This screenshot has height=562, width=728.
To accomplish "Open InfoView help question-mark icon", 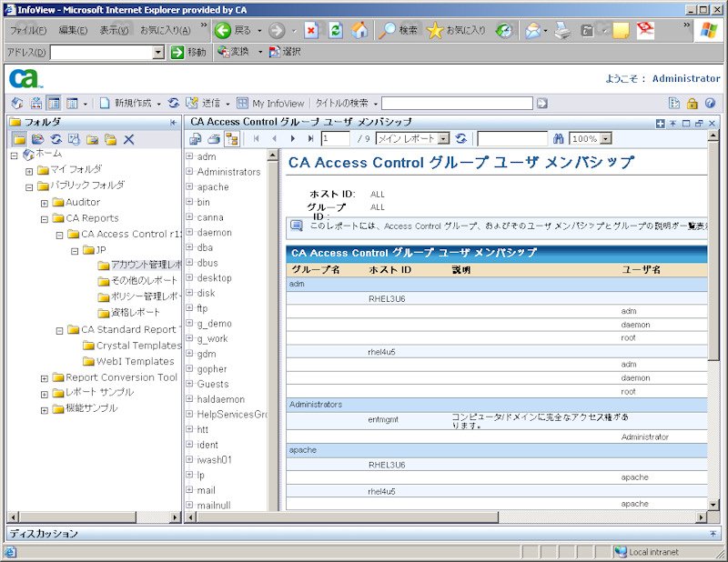I will tap(710, 103).
